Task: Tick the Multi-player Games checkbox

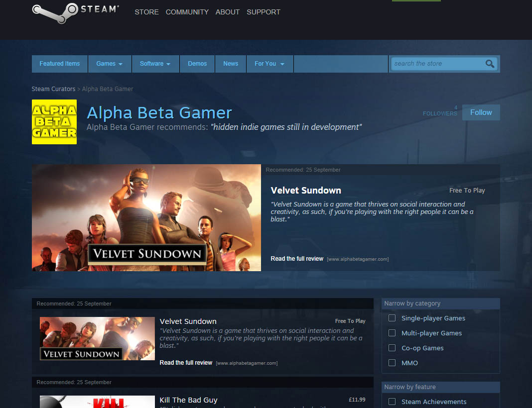Action: tap(392, 333)
